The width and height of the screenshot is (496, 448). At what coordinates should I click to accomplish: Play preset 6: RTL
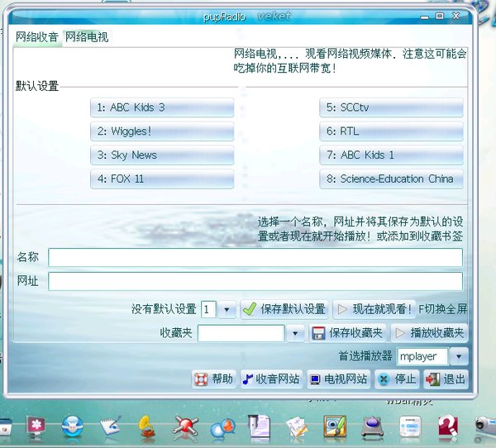(391, 131)
